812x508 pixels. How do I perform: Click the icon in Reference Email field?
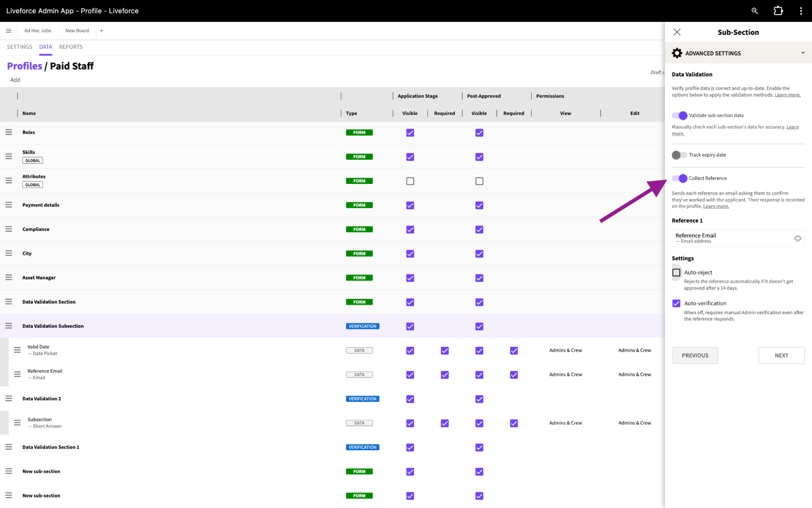[797, 238]
